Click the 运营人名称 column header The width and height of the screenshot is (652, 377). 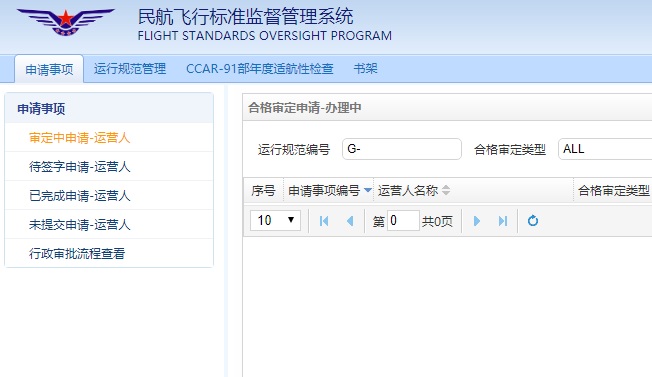(x=474, y=191)
